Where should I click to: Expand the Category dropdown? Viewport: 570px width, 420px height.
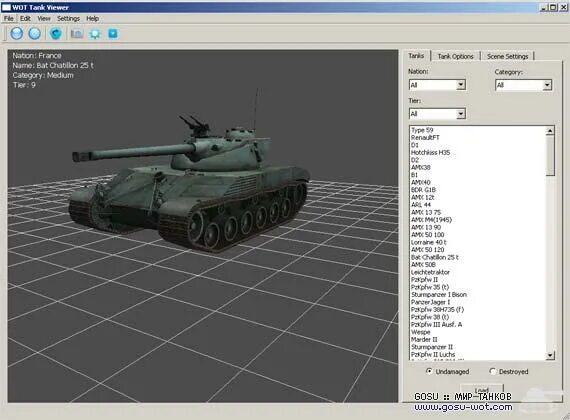pyautogui.click(x=547, y=85)
